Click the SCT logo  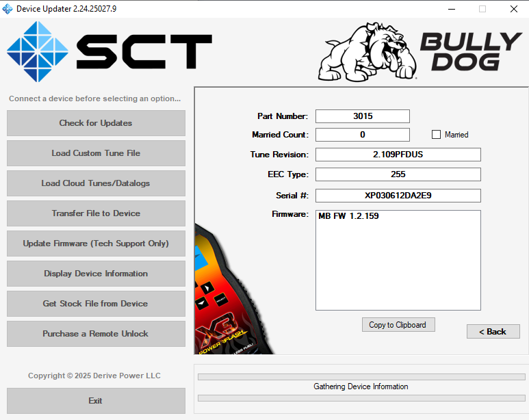tap(109, 51)
